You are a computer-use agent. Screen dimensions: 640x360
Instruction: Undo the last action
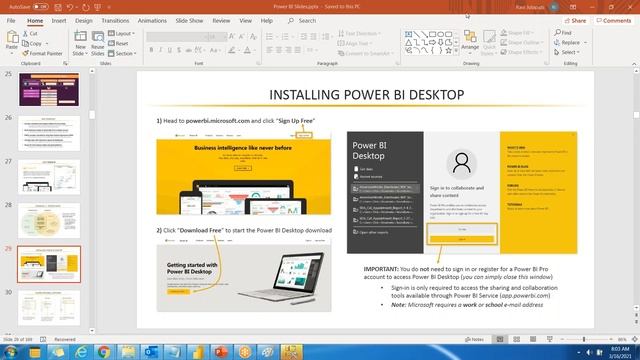pos(70,7)
